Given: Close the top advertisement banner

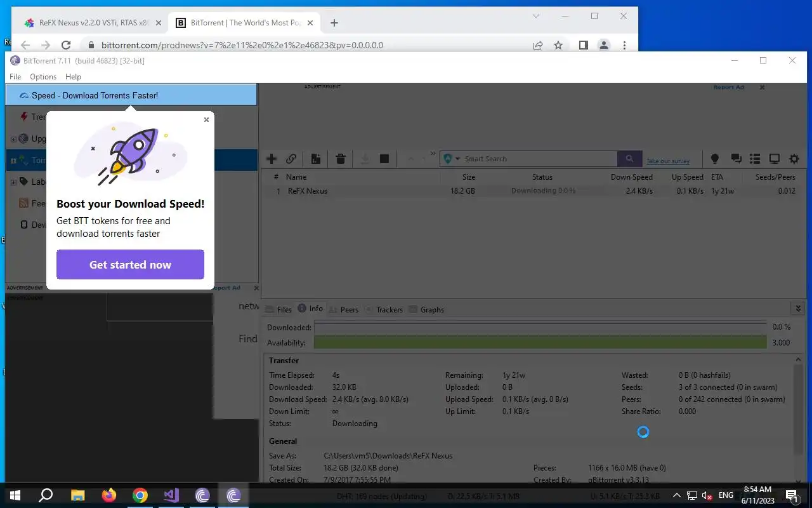Looking at the screenshot, I should 763,87.
